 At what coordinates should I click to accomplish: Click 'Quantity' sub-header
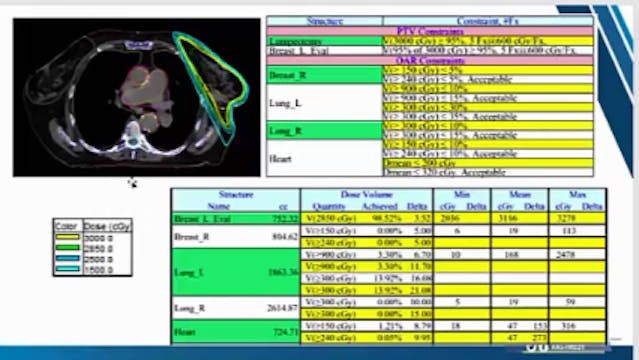tap(328, 207)
